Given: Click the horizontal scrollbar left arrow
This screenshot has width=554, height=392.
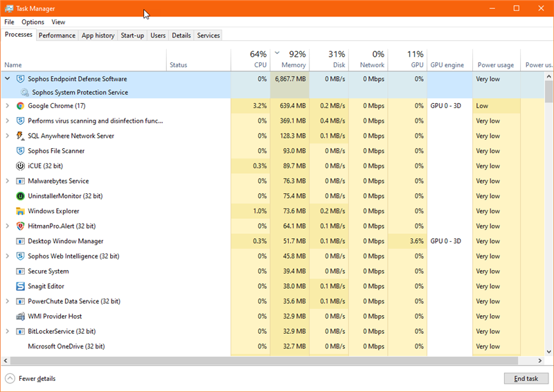Looking at the screenshot, I should [6, 361].
